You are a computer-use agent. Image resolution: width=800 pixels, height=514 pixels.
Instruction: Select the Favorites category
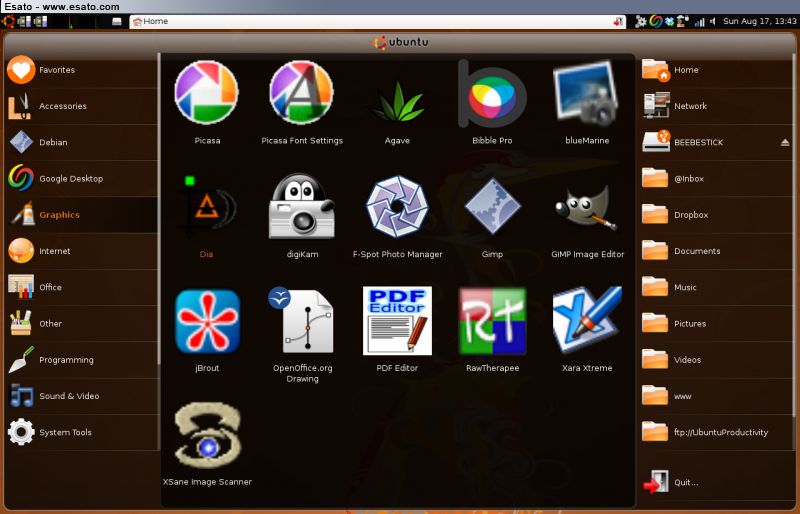(x=82, y=70)
